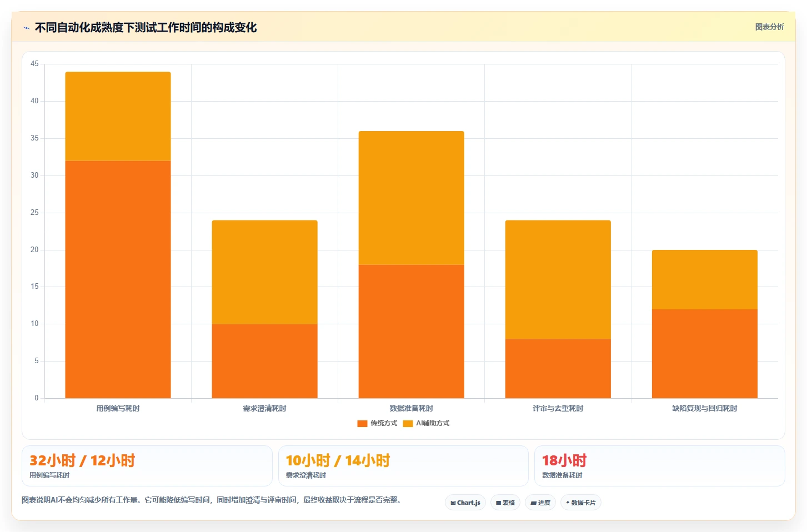
Task: Click the dark-orange 用例编写耗时 bar segment
Action: click(118, 279)
